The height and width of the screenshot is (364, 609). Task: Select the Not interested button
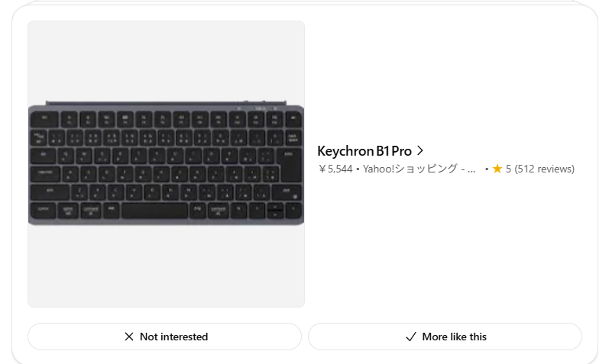164,337
